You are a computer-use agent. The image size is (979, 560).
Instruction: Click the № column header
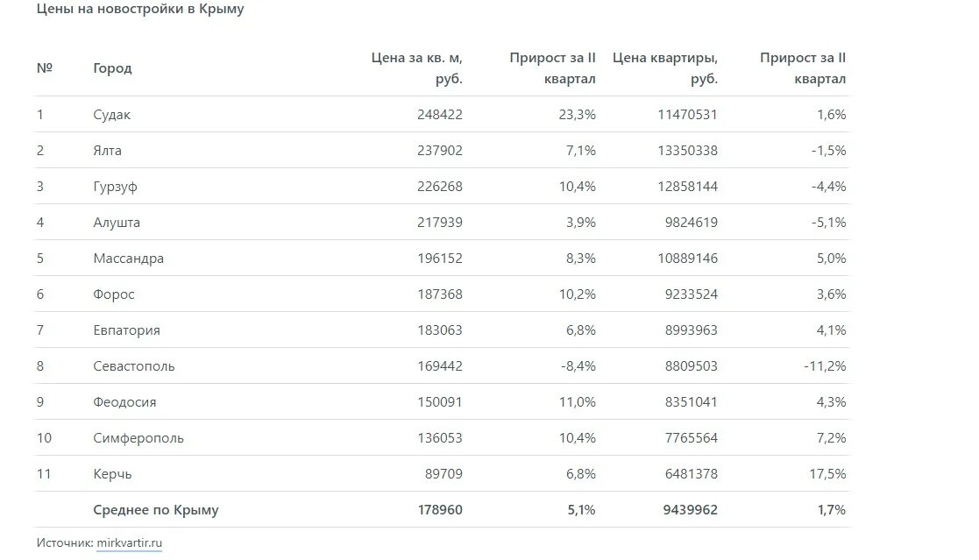click(x=45, y=68)
